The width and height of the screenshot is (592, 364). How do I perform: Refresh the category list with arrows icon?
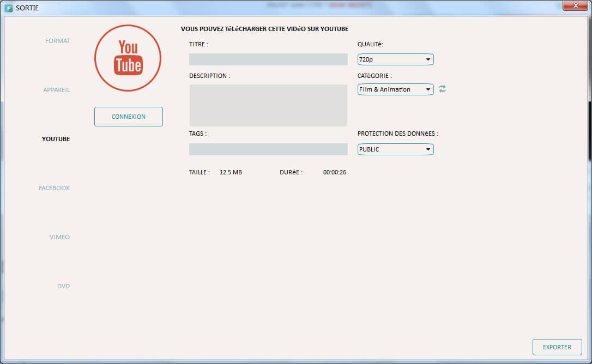(x=443, y=89)
